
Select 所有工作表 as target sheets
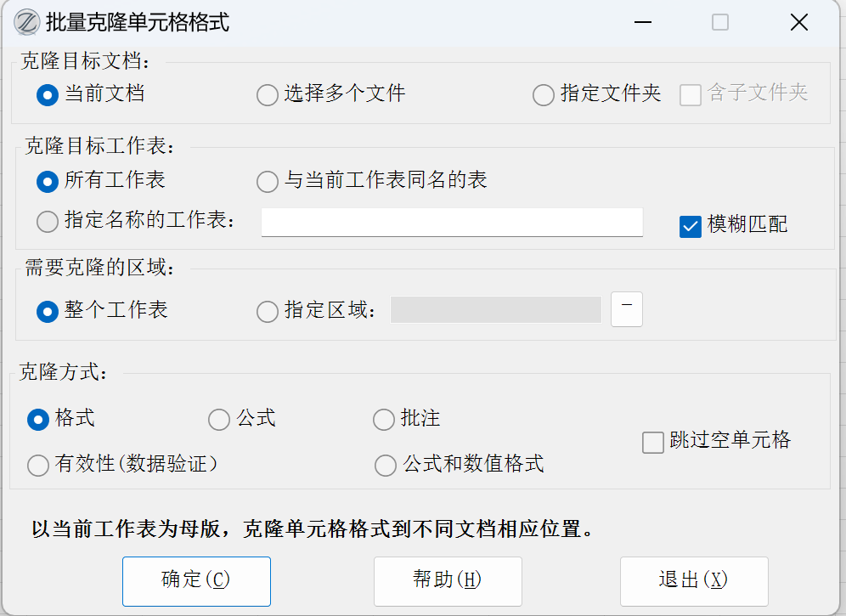pos(48,181)
